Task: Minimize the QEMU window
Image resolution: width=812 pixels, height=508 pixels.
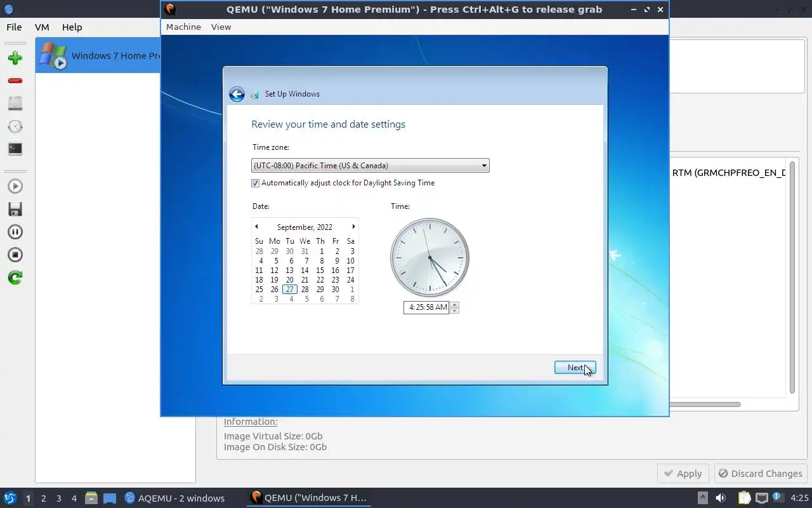Action: click(x=634, y=10)
